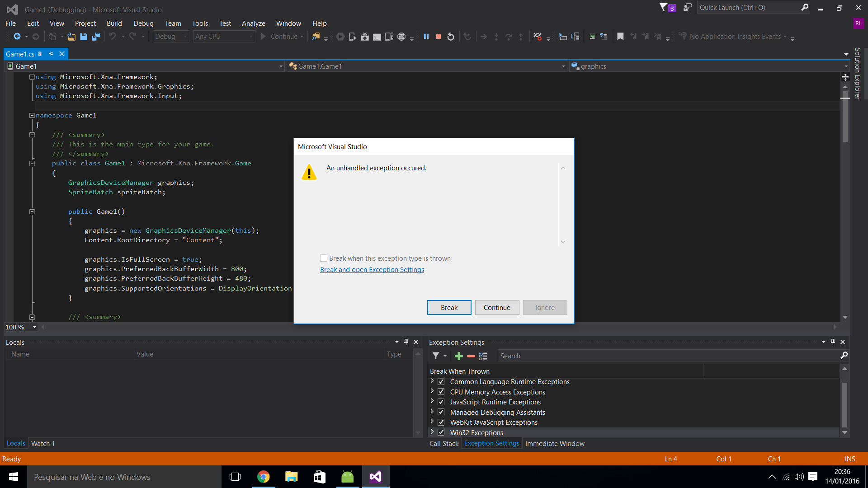The width and height of the screenshot is (868, 488).
Task: Expand Managed Debugging Assistants node
Action: pyautogui.click(x=432, y=412)
